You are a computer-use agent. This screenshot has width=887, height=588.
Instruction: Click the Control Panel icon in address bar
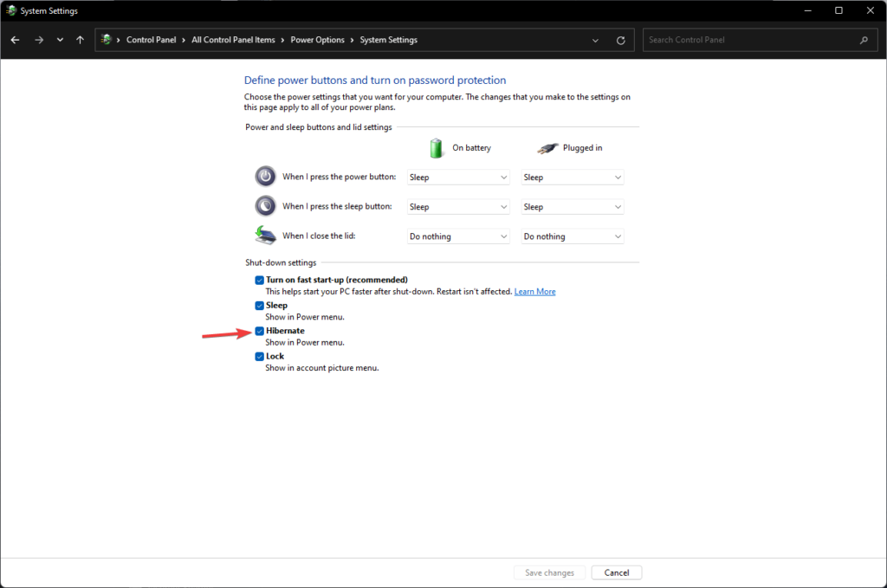tap(106, 40)
